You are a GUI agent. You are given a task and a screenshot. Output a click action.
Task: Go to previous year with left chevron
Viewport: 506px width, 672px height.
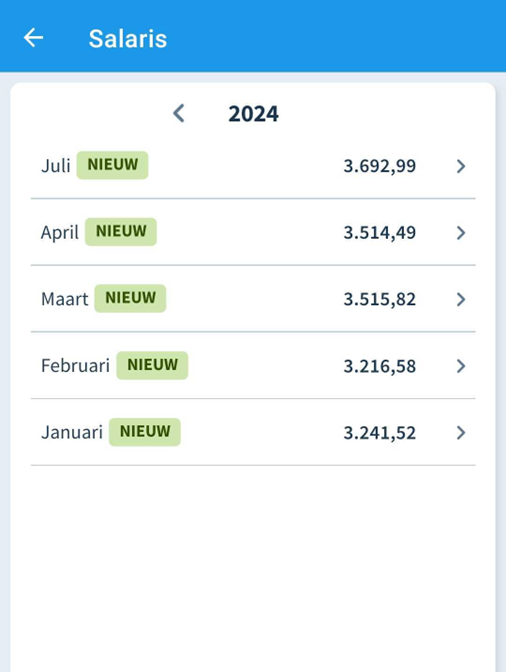(x=179, y=114)
